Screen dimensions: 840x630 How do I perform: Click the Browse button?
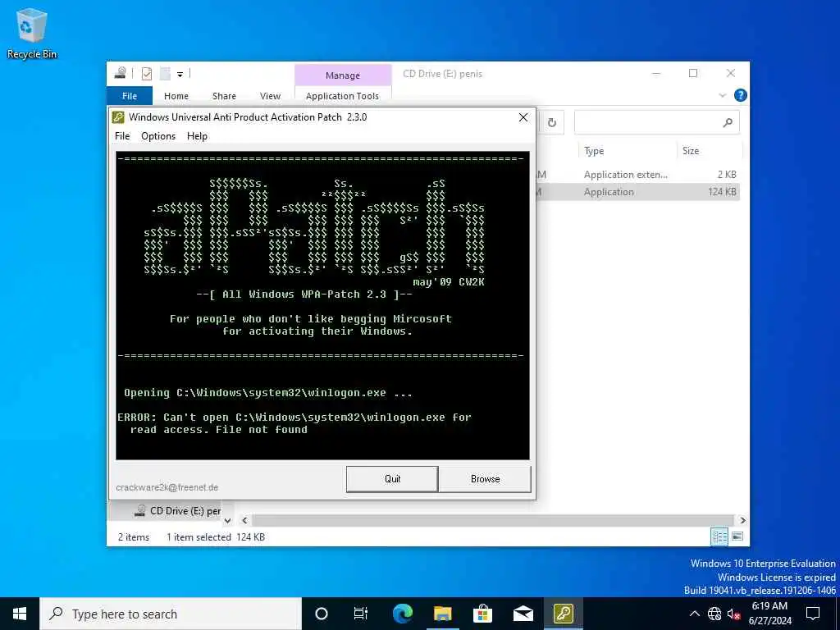coord(486,479)
